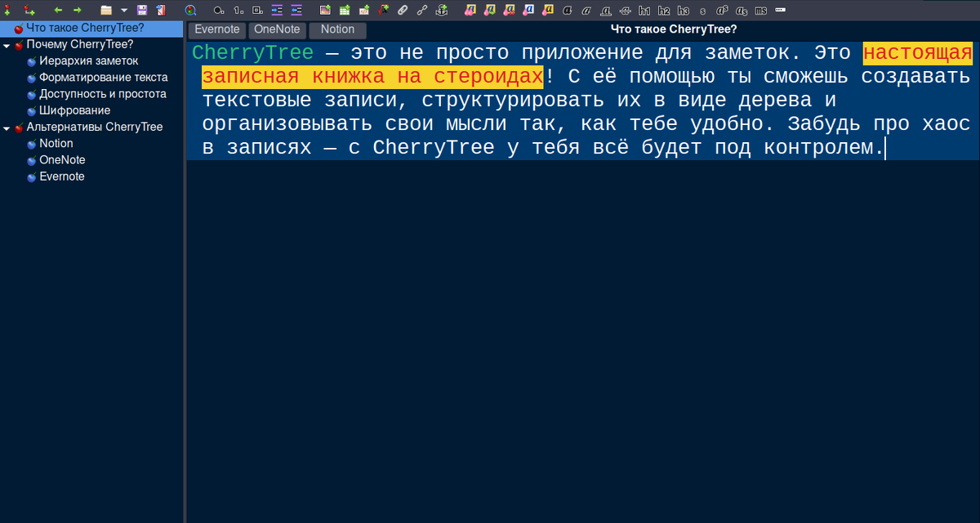Collapse the Почему CherryTree? node
This screenshot has height=523, width=980.
click(x=7, y=45)
